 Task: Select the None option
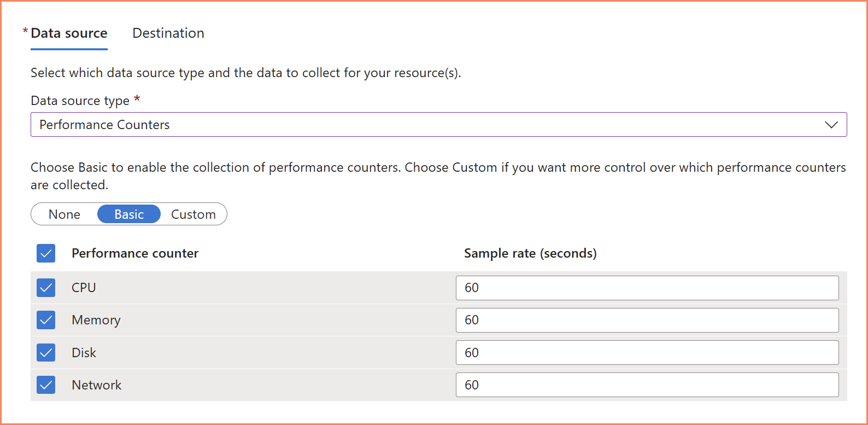[64, 214]
